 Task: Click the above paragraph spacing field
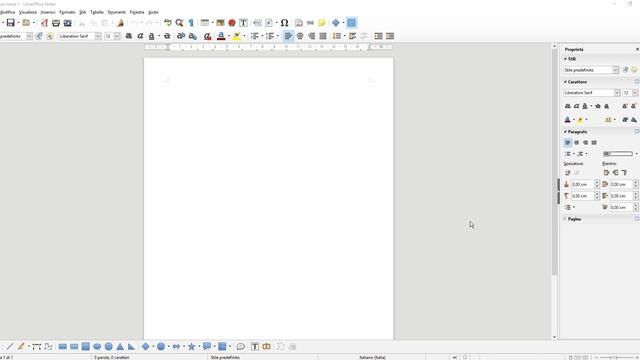[582, 184]
